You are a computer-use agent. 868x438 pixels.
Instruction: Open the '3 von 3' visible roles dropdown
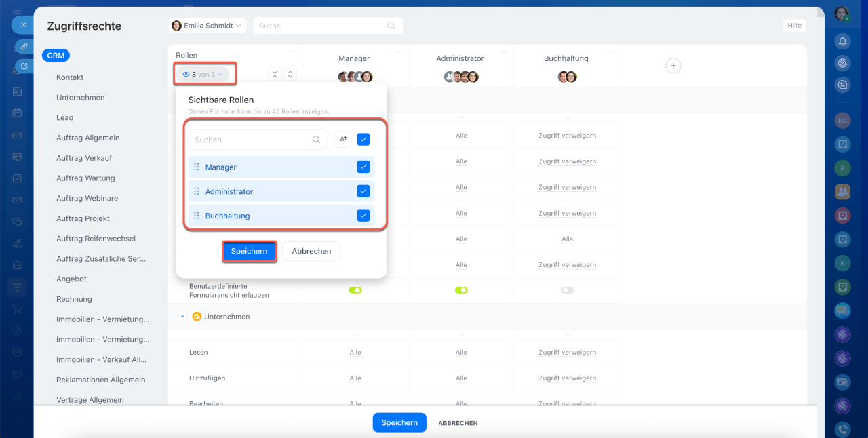click(203, 75)
